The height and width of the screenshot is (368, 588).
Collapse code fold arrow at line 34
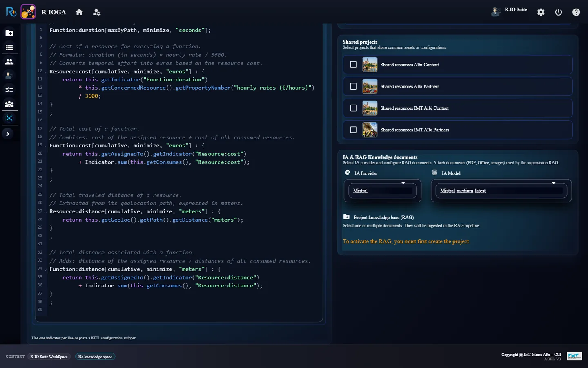point(45,270)
